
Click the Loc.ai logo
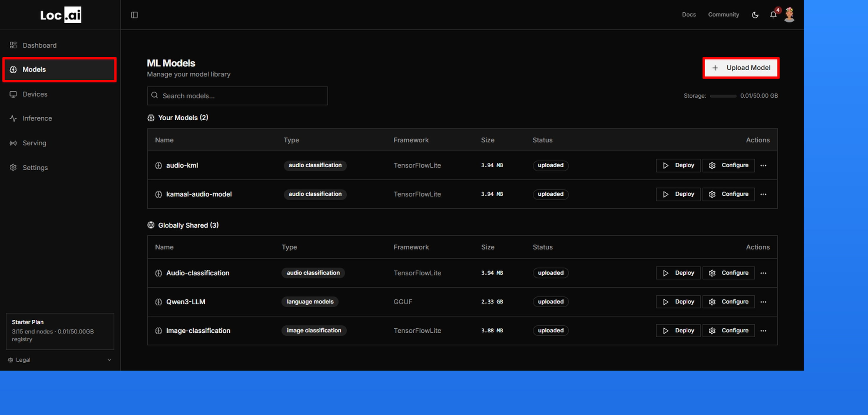click(61, 15)
